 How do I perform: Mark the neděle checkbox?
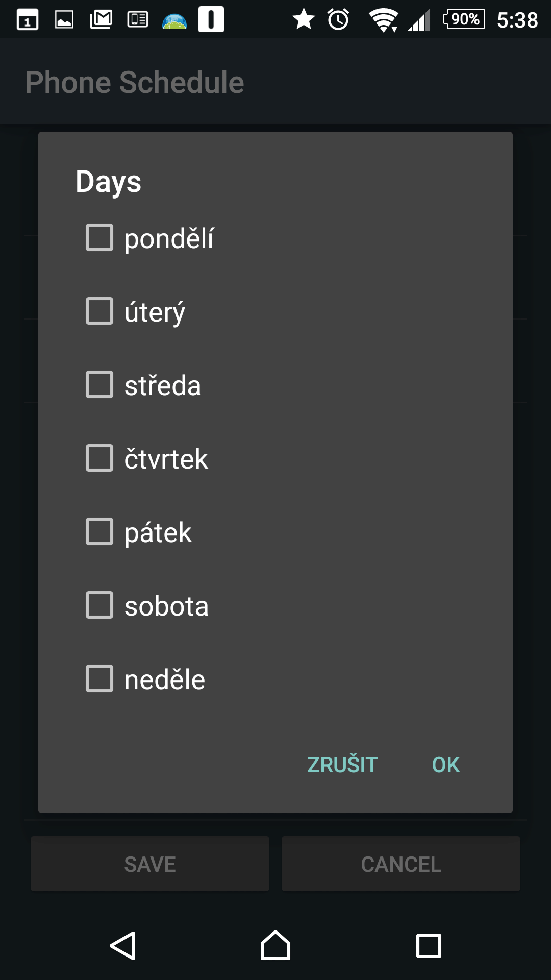coord(99,678)
